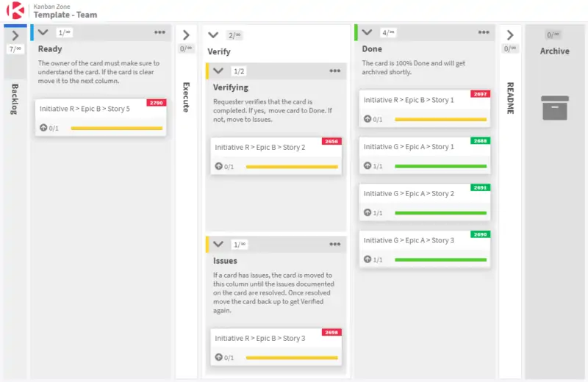Open the Done column three-dot menu

pyautogui.click(x=484, y=32)
